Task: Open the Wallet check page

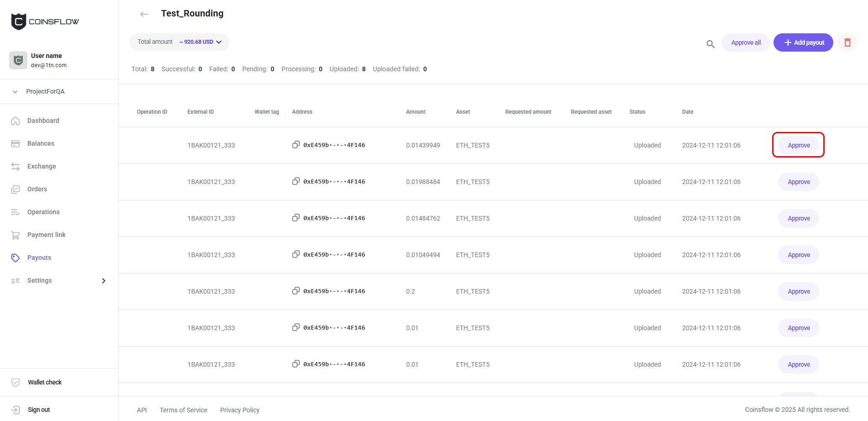Action: click(44, 382)
